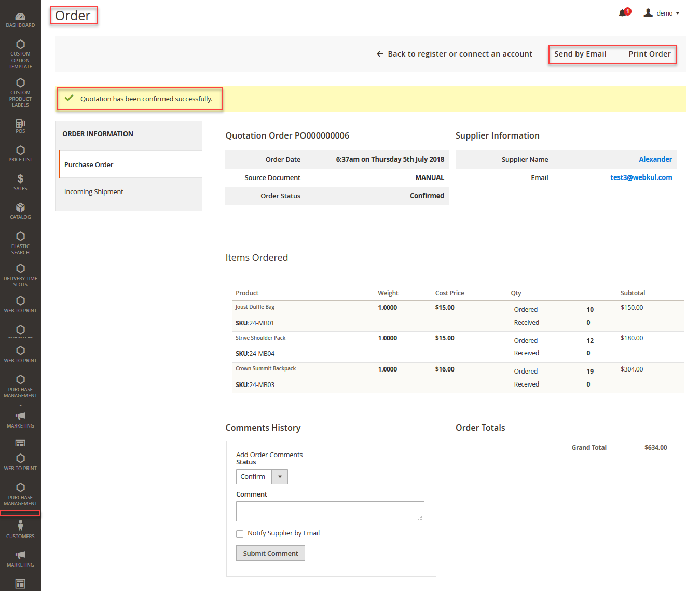Click the Print Order button
This screenshot has height=591, width=700.
[649, 54]
